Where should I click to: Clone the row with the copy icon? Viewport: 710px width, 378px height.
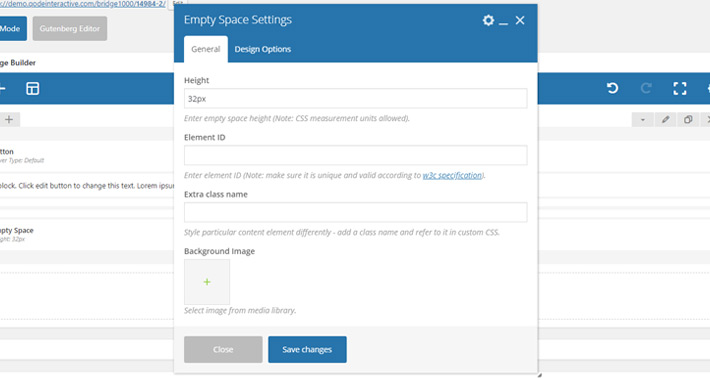(x=688, y=120)
